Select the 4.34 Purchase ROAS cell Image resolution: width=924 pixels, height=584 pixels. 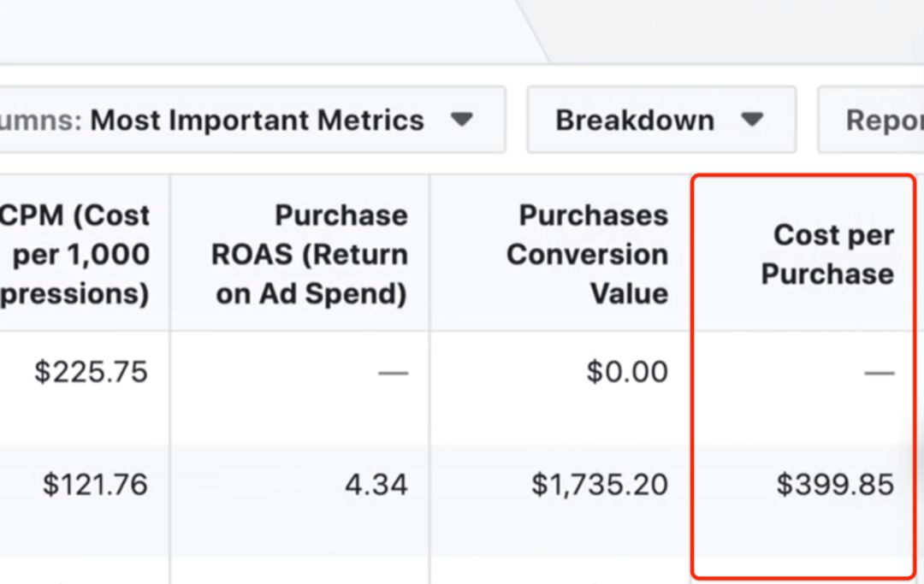376,485
